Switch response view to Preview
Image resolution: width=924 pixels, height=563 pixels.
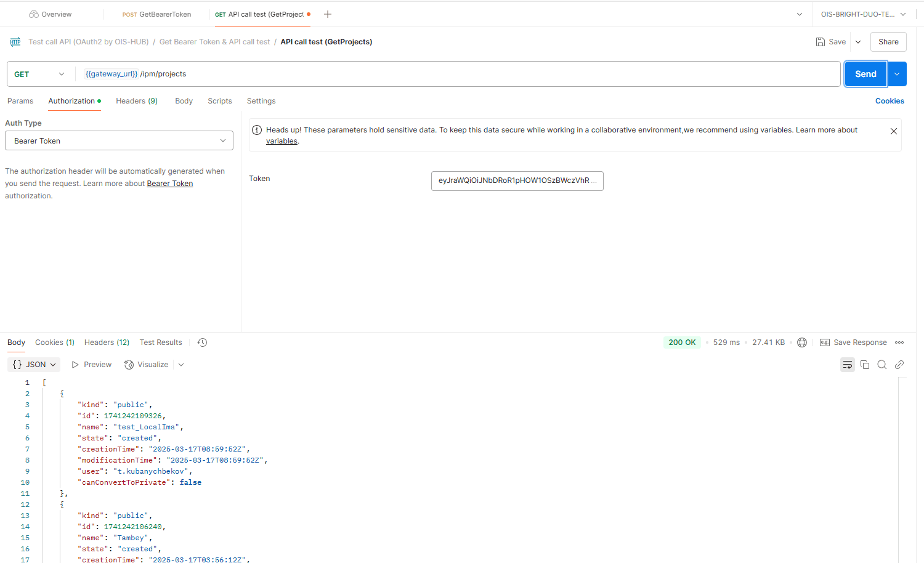pos(91,365)
